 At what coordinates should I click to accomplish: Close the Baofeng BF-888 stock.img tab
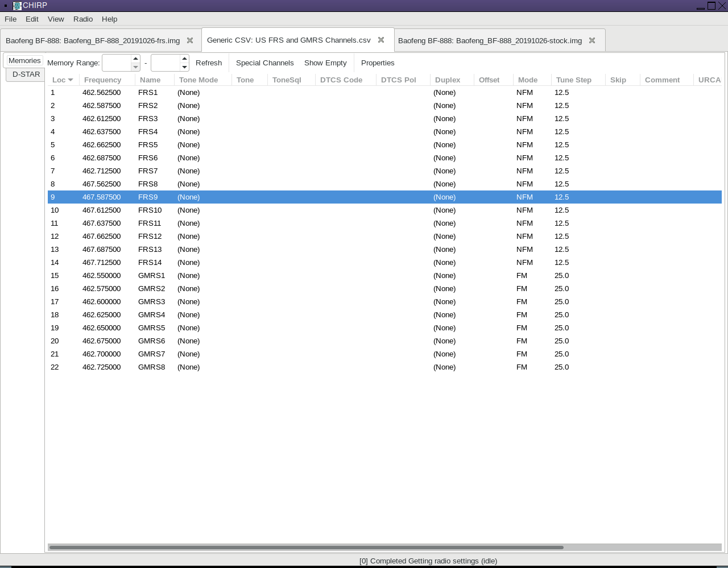tap(592, 40)
